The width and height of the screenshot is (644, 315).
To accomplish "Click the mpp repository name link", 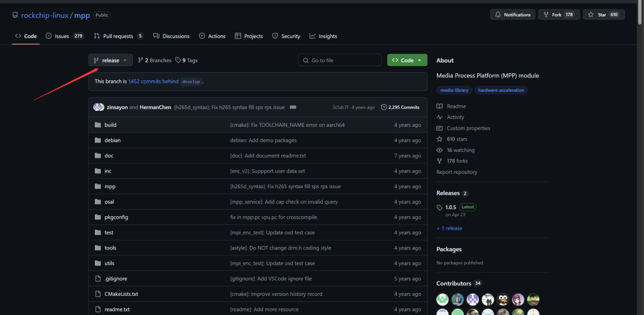I will tap(82, 15).
